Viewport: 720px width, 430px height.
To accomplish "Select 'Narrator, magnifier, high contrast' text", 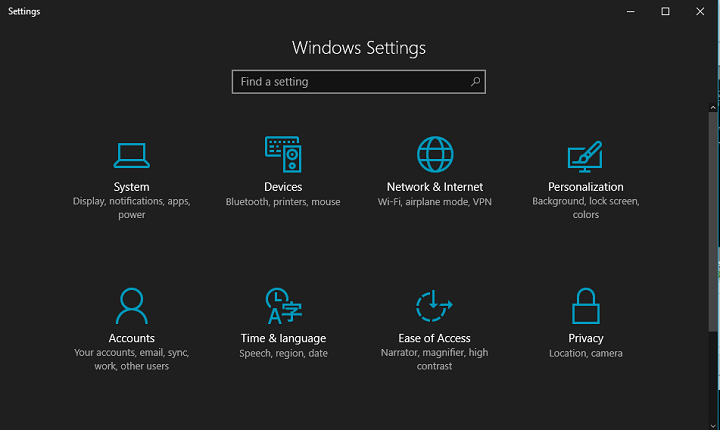I will (435, 359).
